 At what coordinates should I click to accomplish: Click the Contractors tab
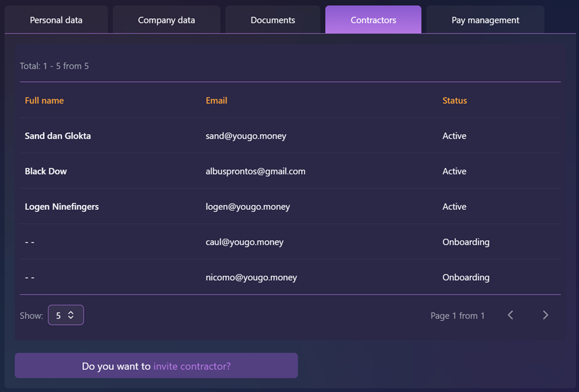(373, 20)
